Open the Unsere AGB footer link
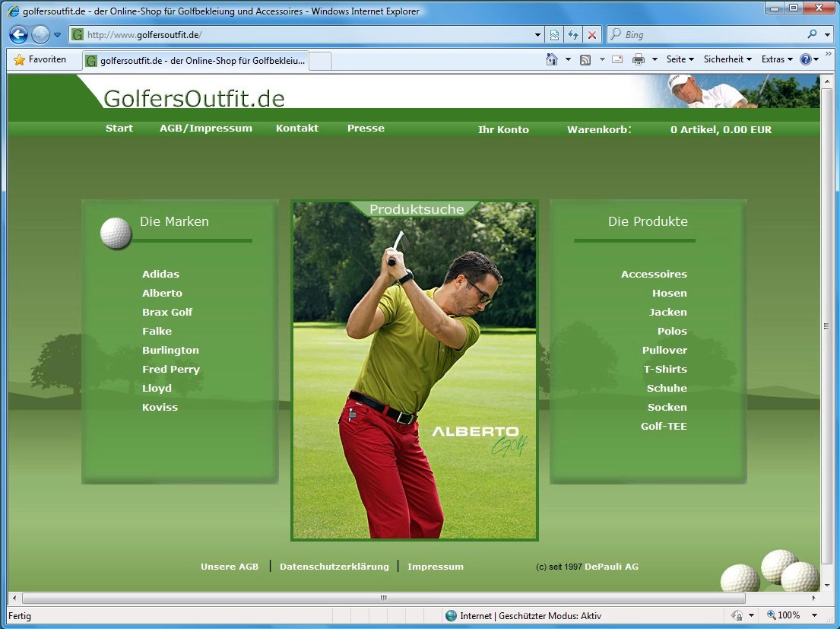Screen dimensions: 840x629 tap(230, 567)
